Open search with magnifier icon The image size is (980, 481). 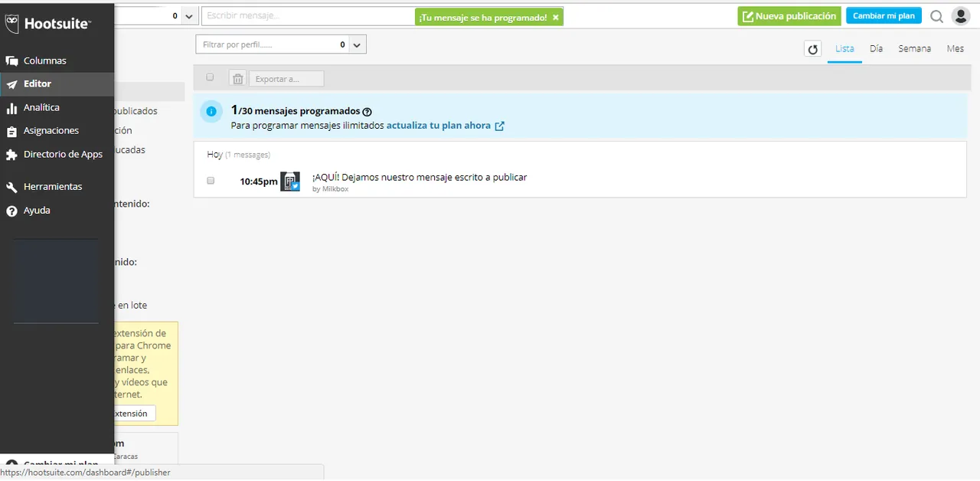tap(936, 16)
